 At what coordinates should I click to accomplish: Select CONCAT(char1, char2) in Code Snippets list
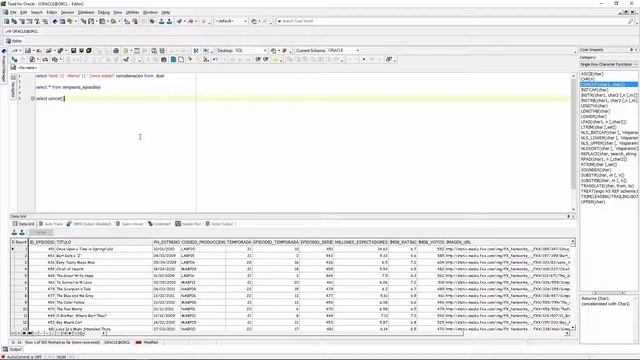pos(609,84)
